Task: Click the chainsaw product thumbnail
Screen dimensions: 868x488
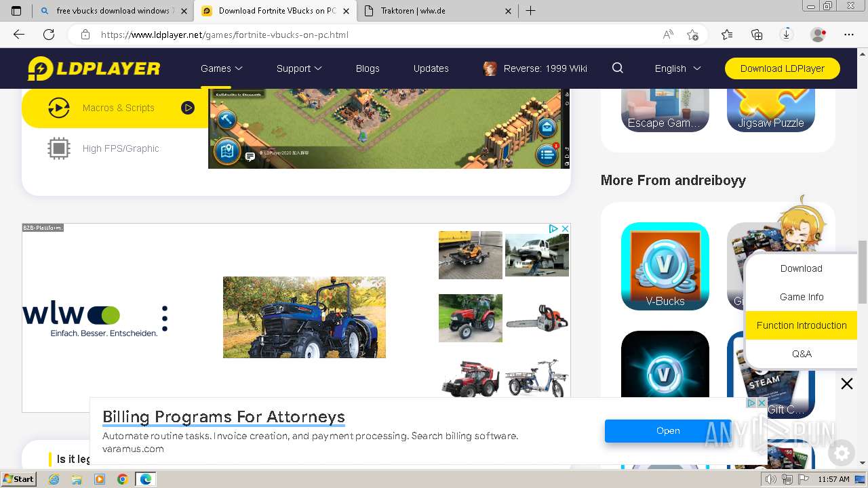Action: pyautogui.click(x=537, y=318)
